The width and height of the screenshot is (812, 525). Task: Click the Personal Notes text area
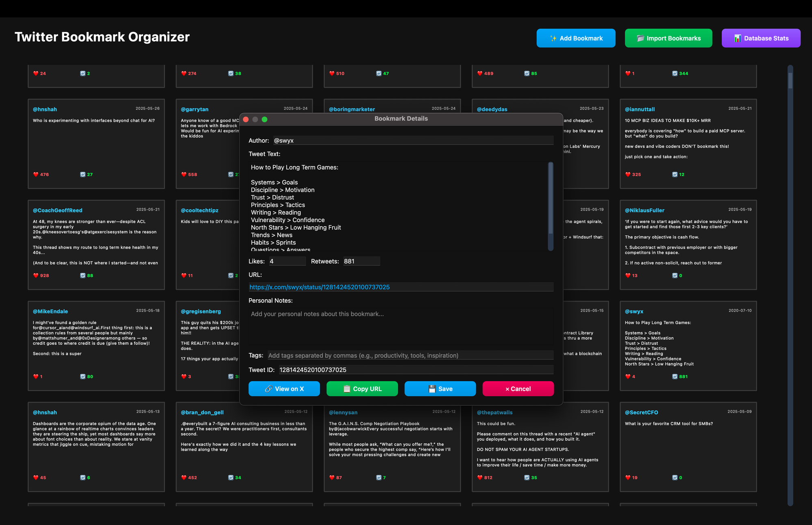point(400,326)
